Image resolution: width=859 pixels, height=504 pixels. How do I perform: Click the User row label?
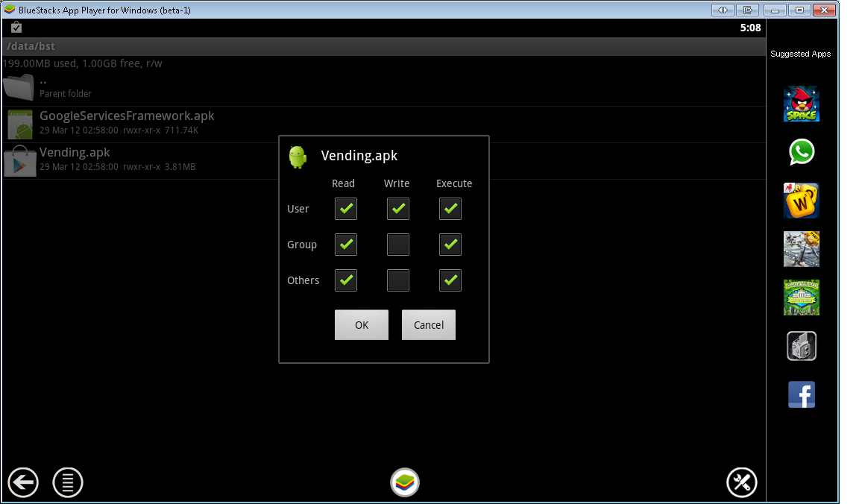click(298, 209)
